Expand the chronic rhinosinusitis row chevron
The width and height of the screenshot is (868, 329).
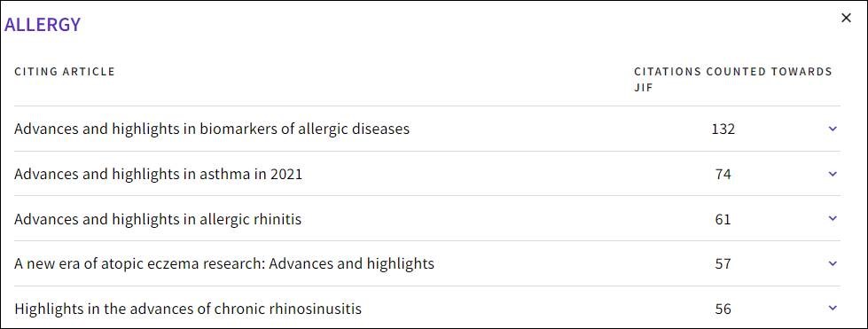833,308
